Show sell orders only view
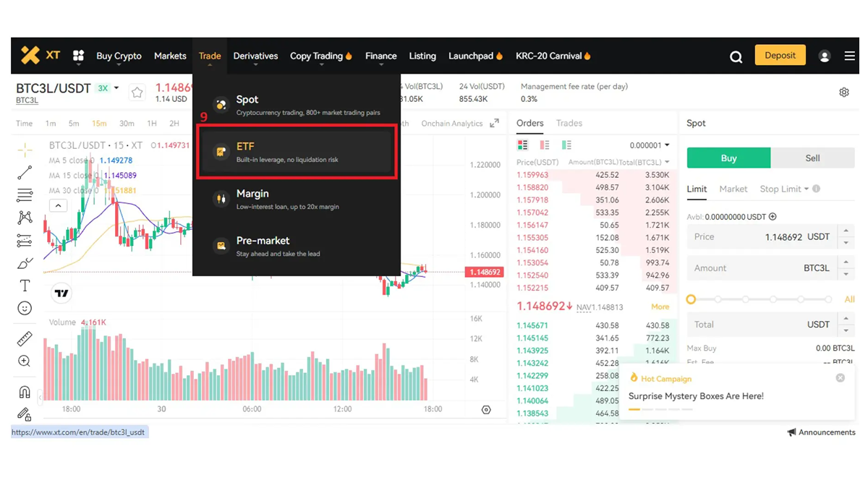Viewport: 868px width, 488px height. (545, 145)
